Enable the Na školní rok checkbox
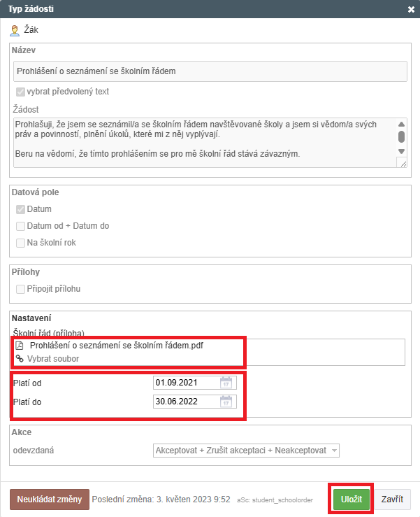The width and height of the screenshot is (420, 517). point(20,243)
